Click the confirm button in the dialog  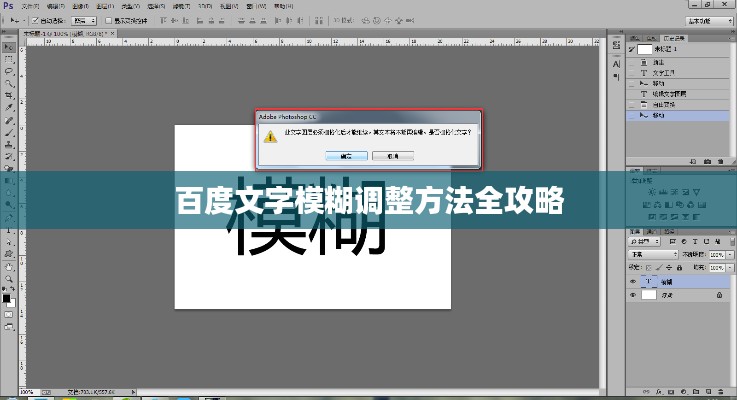click(346, 156)
